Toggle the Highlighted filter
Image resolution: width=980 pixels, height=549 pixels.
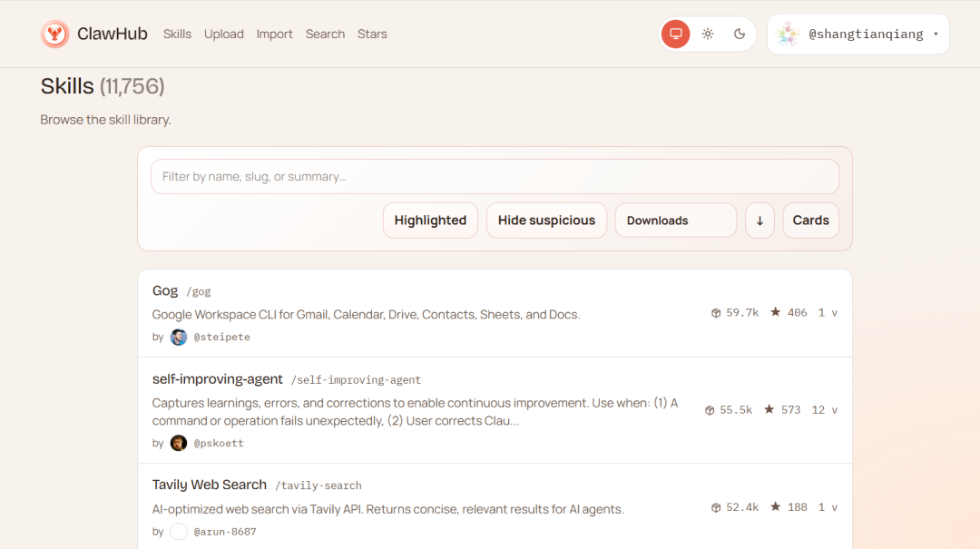(430, 221)
